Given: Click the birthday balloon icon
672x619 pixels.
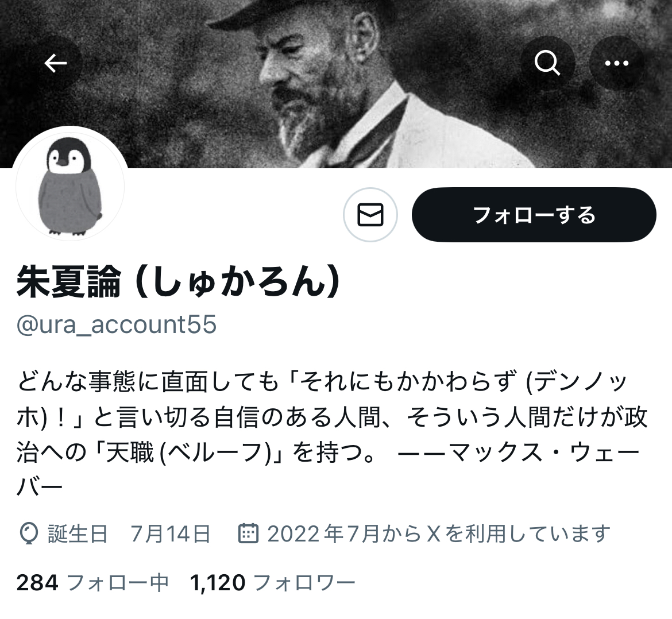Looking at the screenshot, I should coord(28,534).
